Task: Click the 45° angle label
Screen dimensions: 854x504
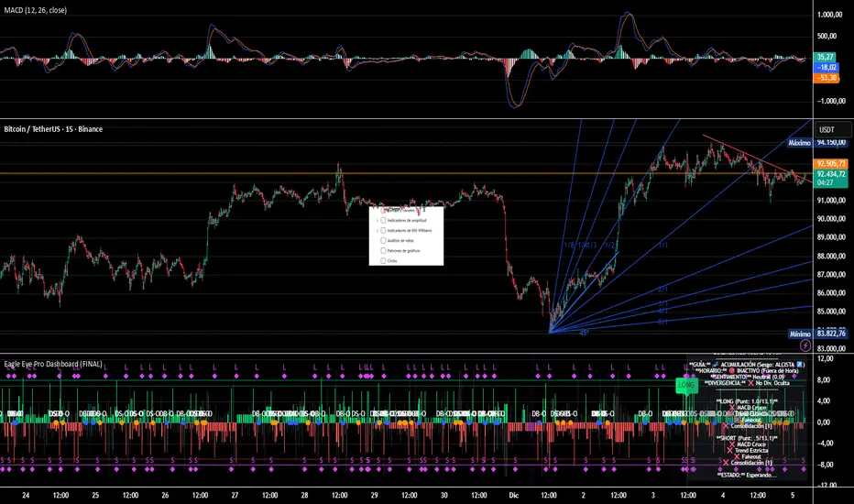Action: 584,333
